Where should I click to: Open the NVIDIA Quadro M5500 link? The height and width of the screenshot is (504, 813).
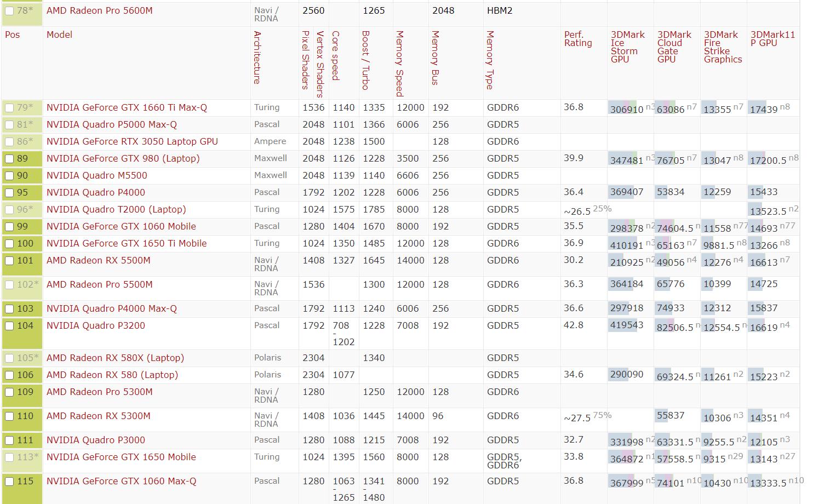point(97,175)
